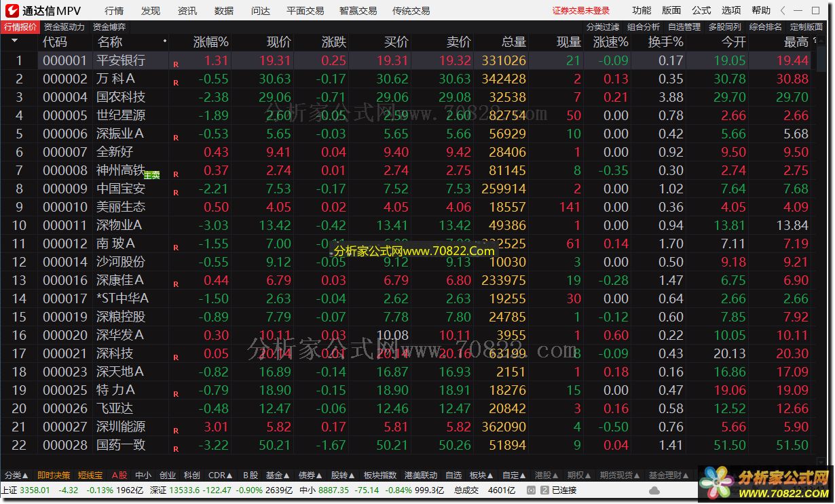Select the 即时决策 bottom tab

point(53,476)
